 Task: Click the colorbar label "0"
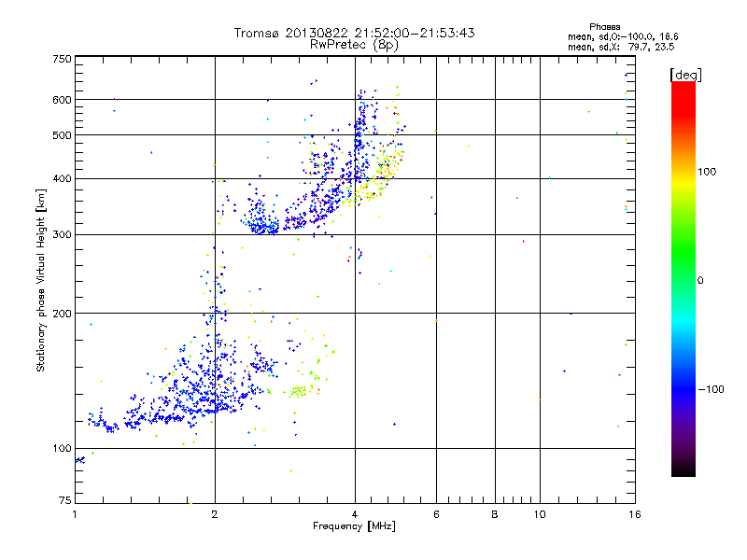700,281
